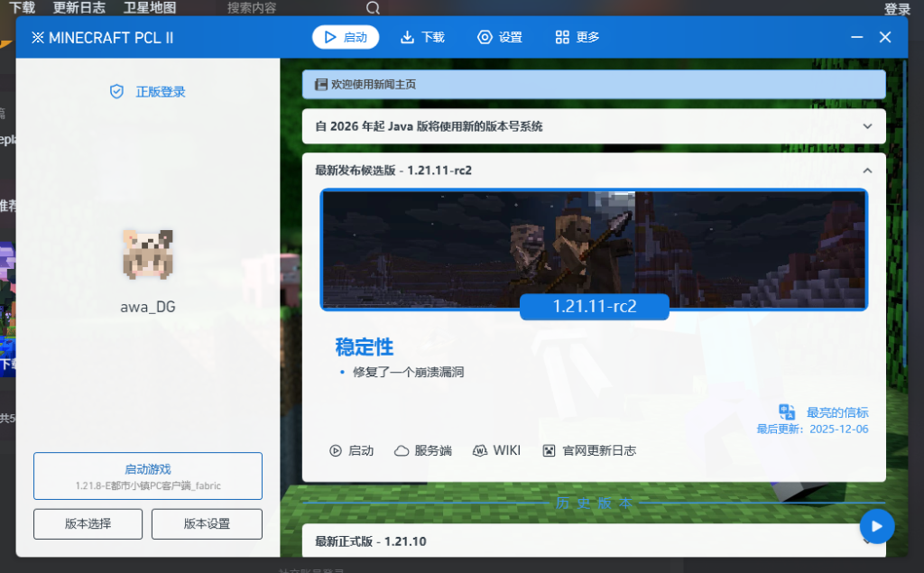Click the search magnifier icon in the background page
The image size is (924, 573).
(x=373, y=8)
